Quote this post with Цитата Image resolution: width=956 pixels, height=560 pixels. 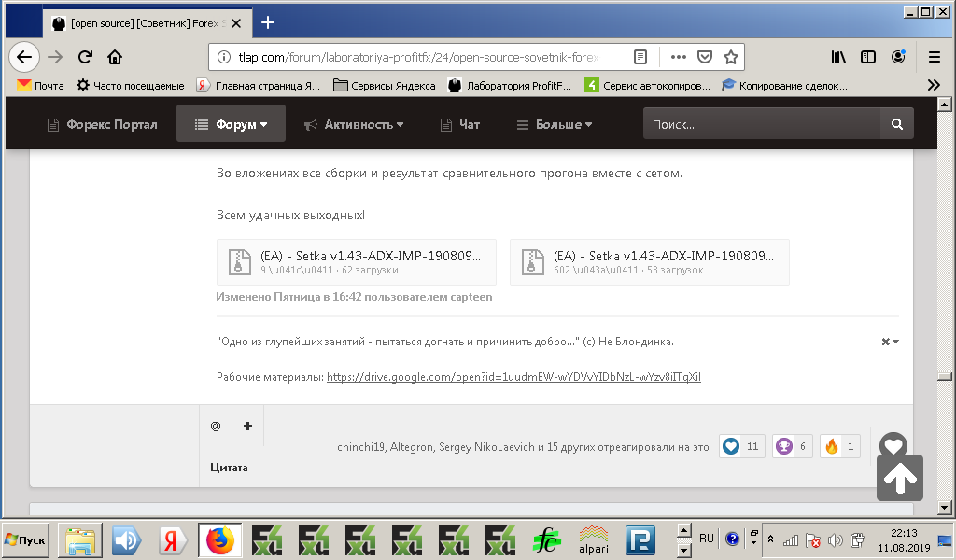point(229,468)
